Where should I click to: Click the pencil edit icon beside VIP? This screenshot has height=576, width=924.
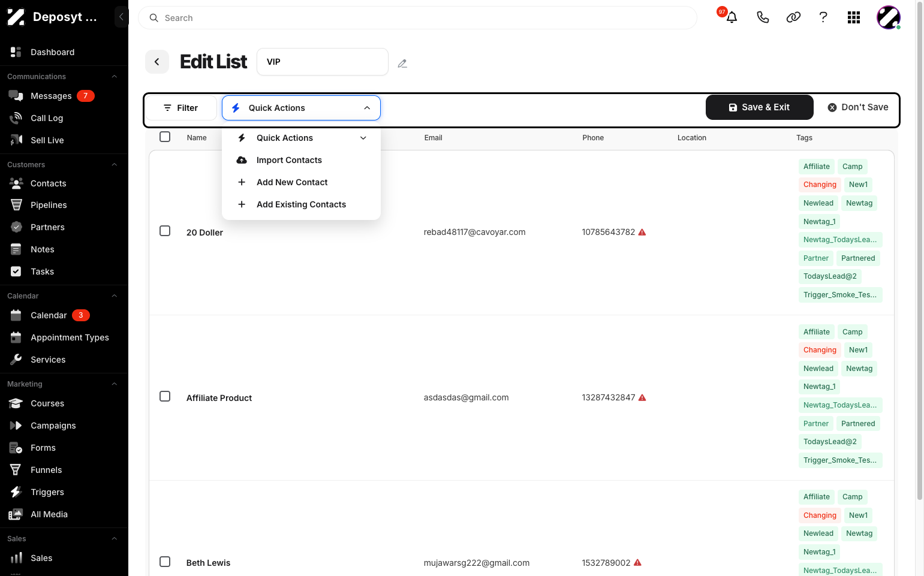coord(402,63)
